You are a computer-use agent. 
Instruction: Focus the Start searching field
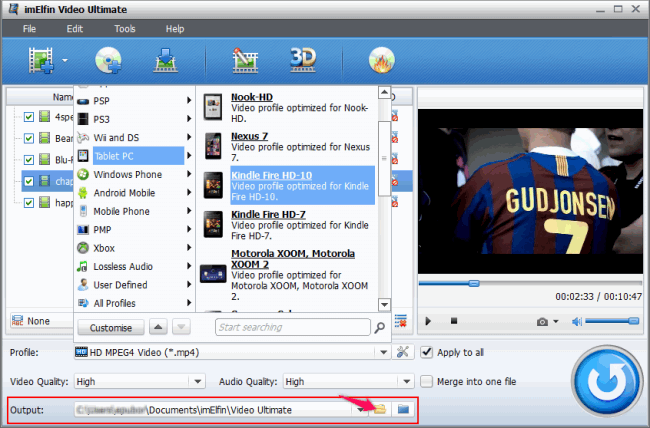293,327
